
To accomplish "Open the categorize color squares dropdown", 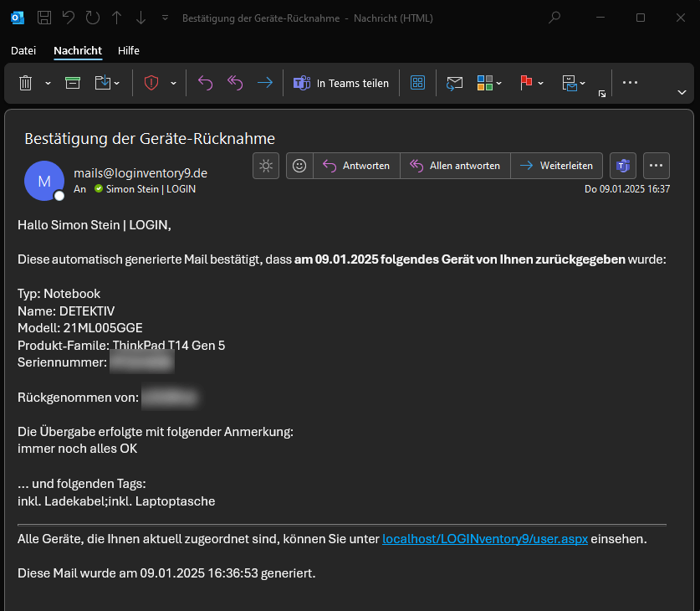I will (489, 83).
